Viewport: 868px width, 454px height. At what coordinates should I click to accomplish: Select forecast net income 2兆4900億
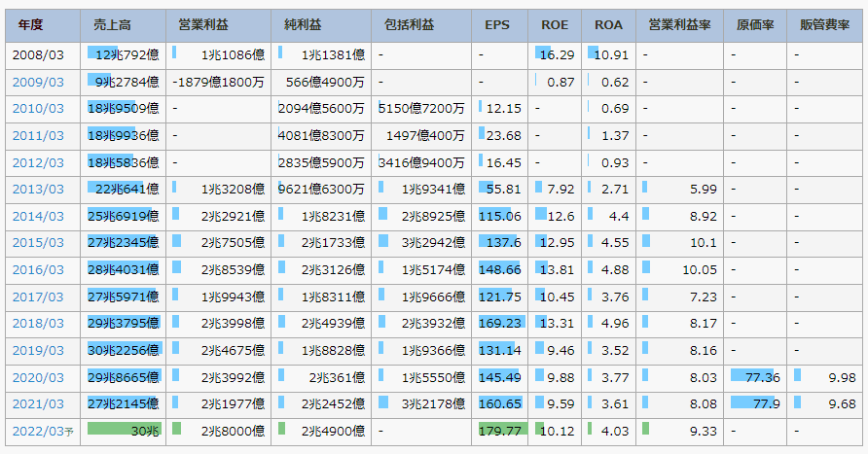tap(333, 432)
